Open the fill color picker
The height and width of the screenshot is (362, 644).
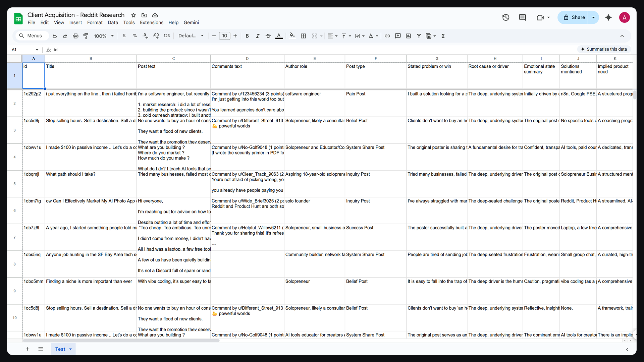pyautogui.click(x=292, y=36)
